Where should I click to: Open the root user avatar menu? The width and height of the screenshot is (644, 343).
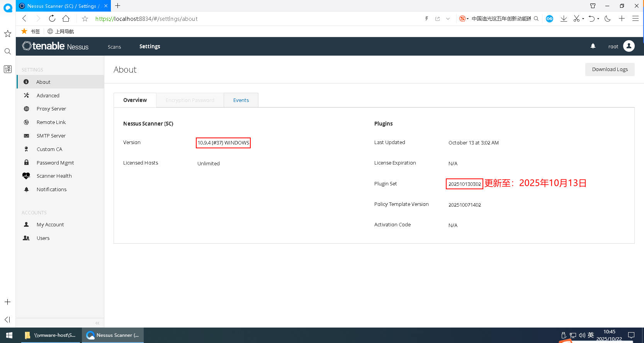tap(629, 46)
